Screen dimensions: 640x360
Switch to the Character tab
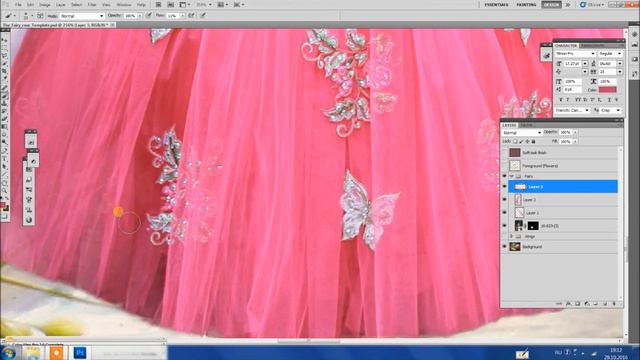point(566,45)
